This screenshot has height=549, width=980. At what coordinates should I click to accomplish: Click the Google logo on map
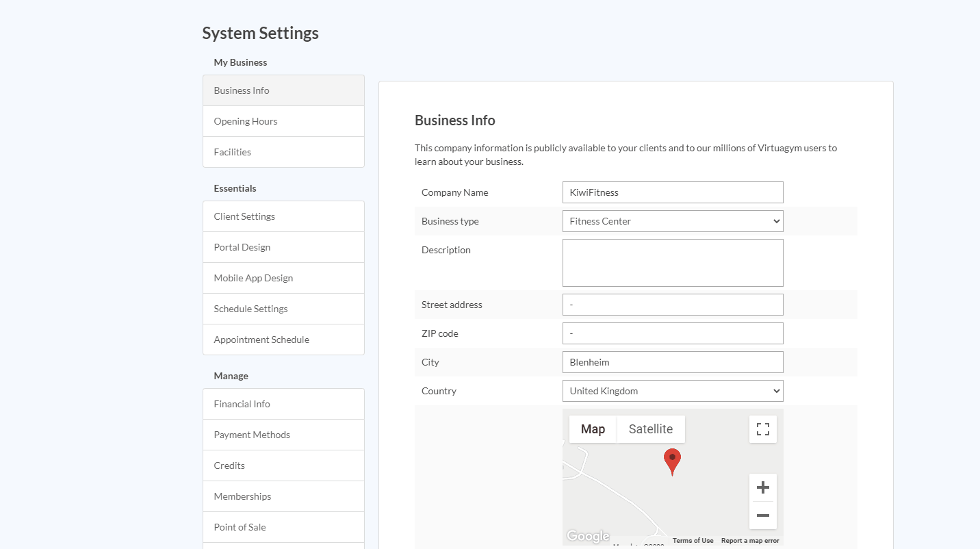[x=588, y=536]
